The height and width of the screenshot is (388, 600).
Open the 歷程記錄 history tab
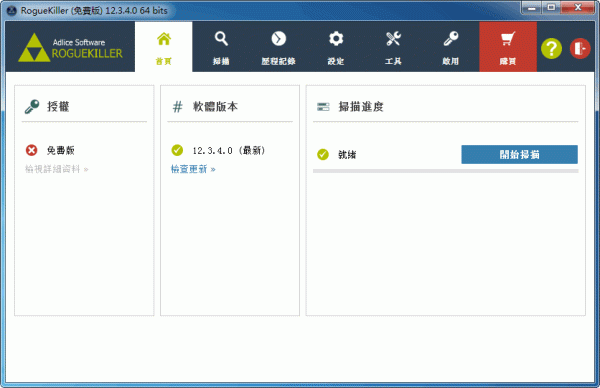tap(278, 47)
